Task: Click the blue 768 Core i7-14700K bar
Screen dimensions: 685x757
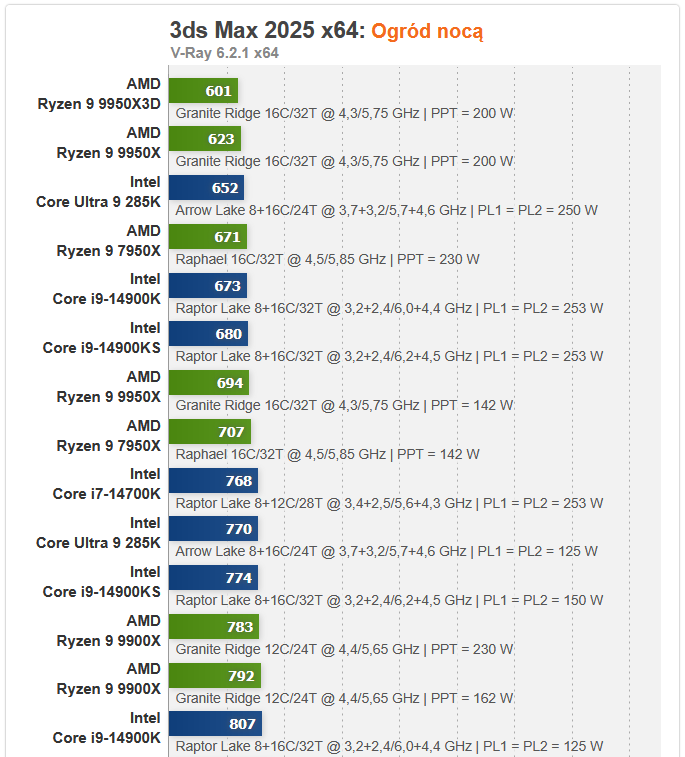Action: point(214,481)
